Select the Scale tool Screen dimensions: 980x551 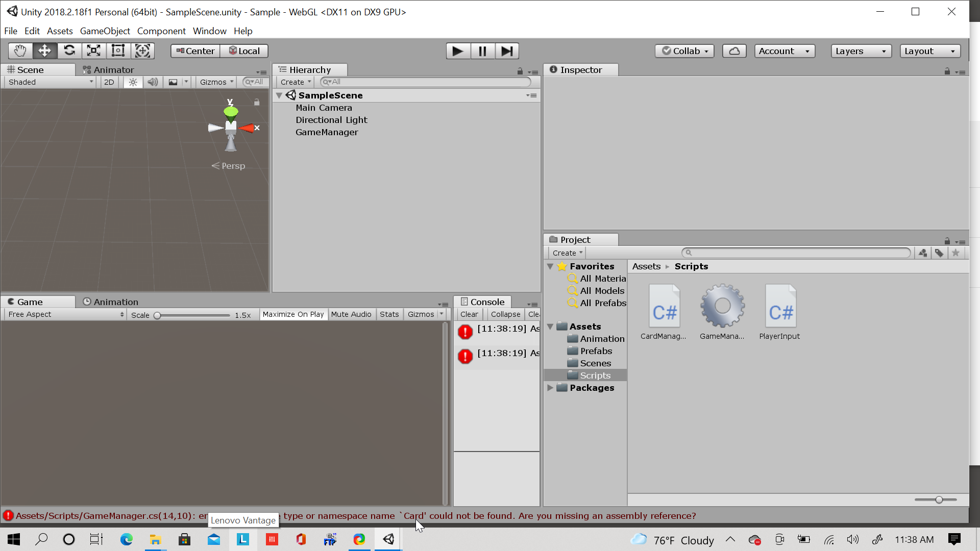pos(94,51)
